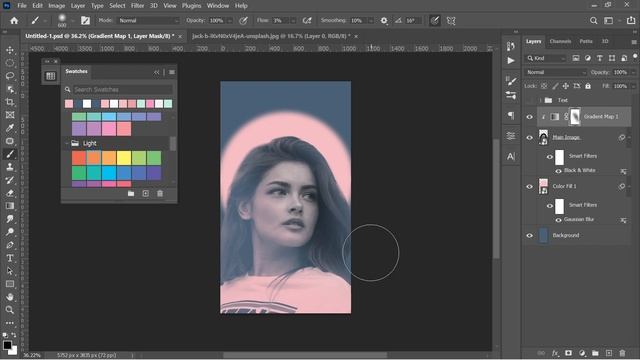Image resolution: width=640 pixels, height=360 pixels.
Task: Select the Dodge tool
Action: tap(10, 232)
